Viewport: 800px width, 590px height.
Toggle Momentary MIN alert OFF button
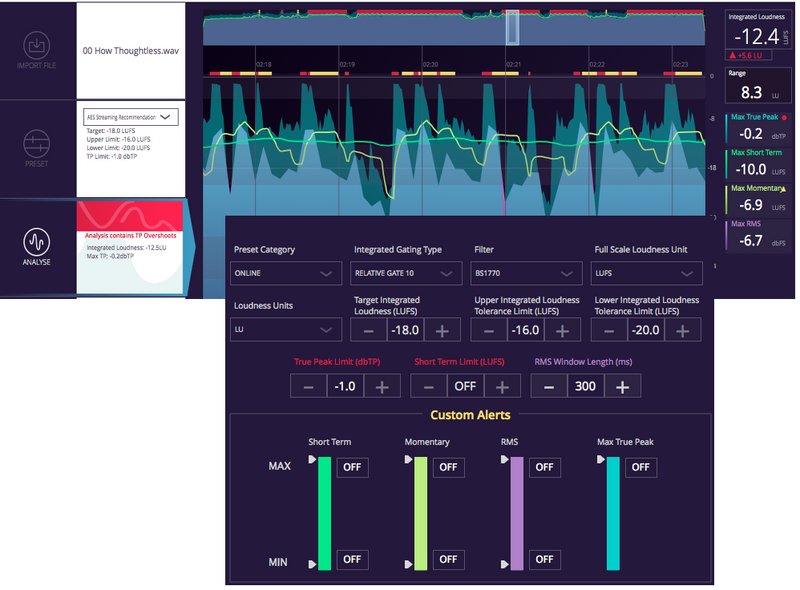click(x=447, y=559)
